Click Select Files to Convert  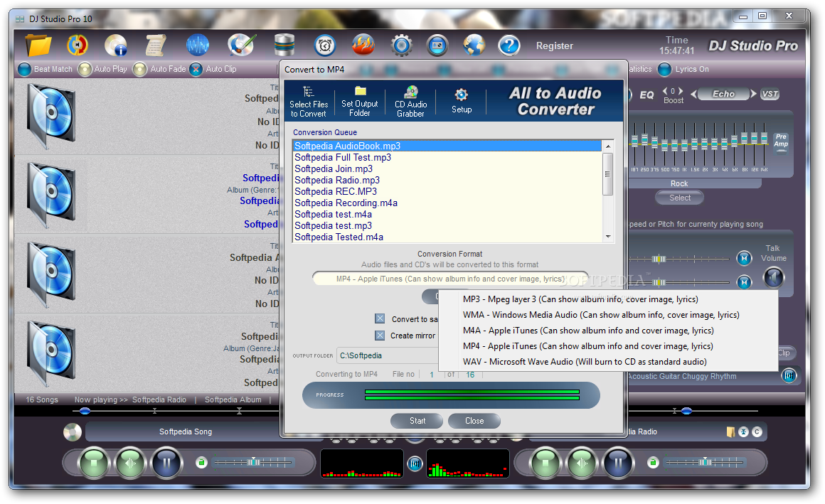(x=309, y=102)
